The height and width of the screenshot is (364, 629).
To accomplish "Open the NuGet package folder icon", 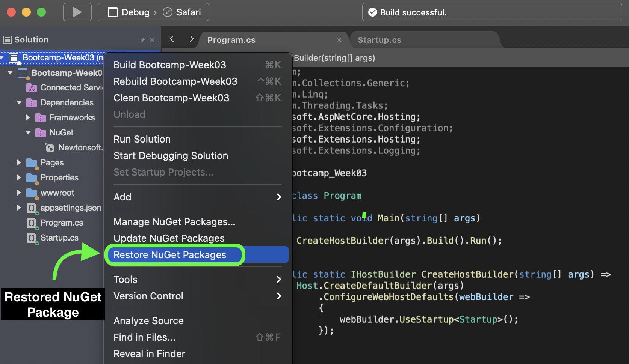I will [40, 132].
